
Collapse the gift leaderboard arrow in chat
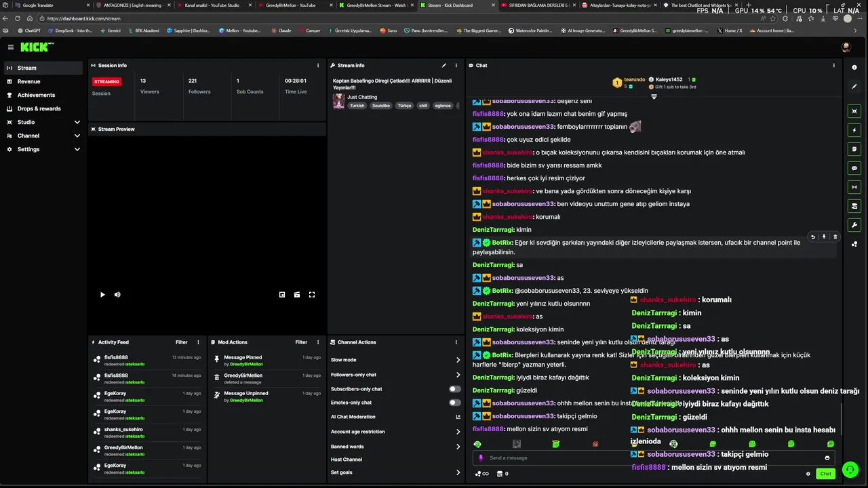pyautogui.click(x=654, y=97)
